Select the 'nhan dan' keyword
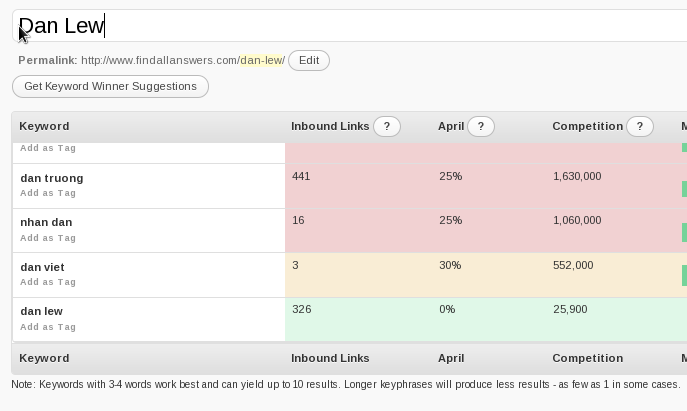 pyautogui.click(x=46, y=222)
